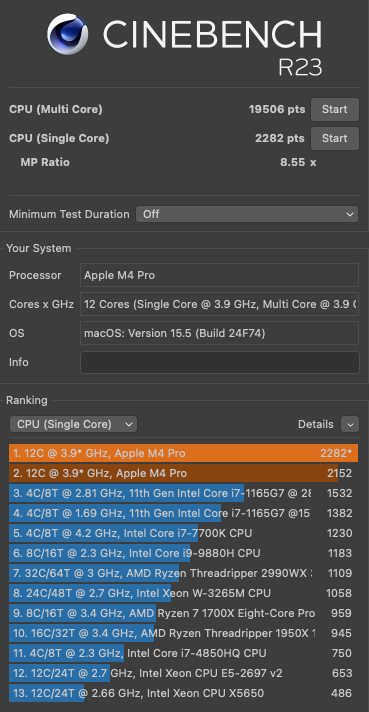The width and height of the screenshot is (369, 712).
Task: Click the Cinebench sphere logo icon
Action: point(68,34)
